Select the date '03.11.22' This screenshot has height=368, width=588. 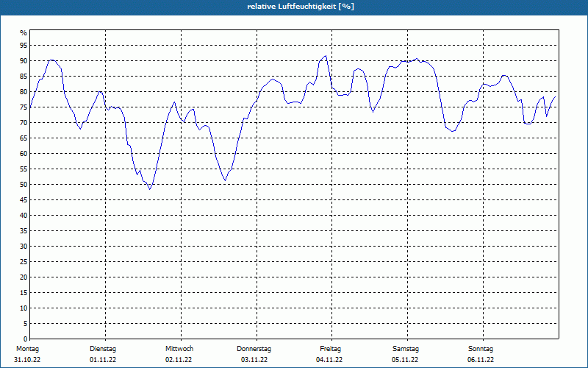pyautogui.click(x=254, y=360)
